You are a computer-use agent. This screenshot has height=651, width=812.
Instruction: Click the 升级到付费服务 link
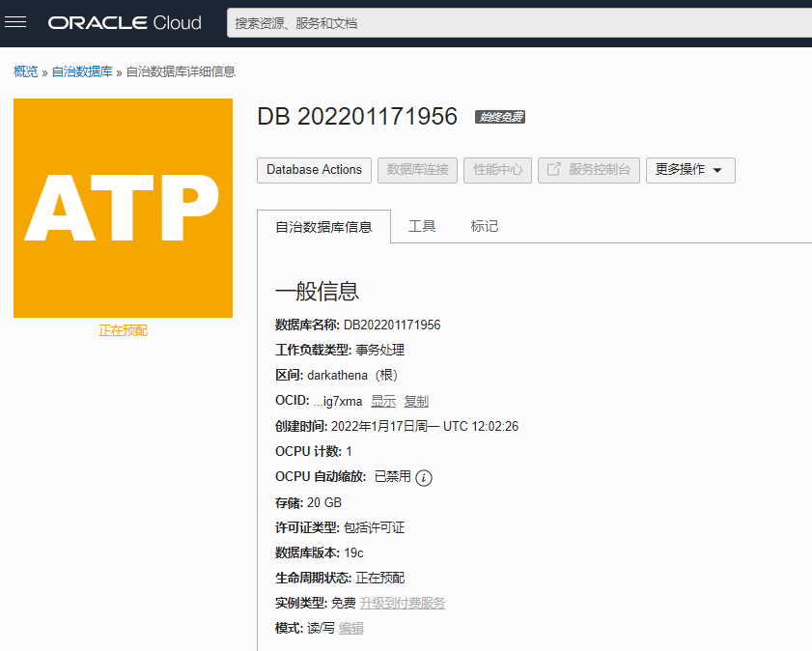[403, 603]
